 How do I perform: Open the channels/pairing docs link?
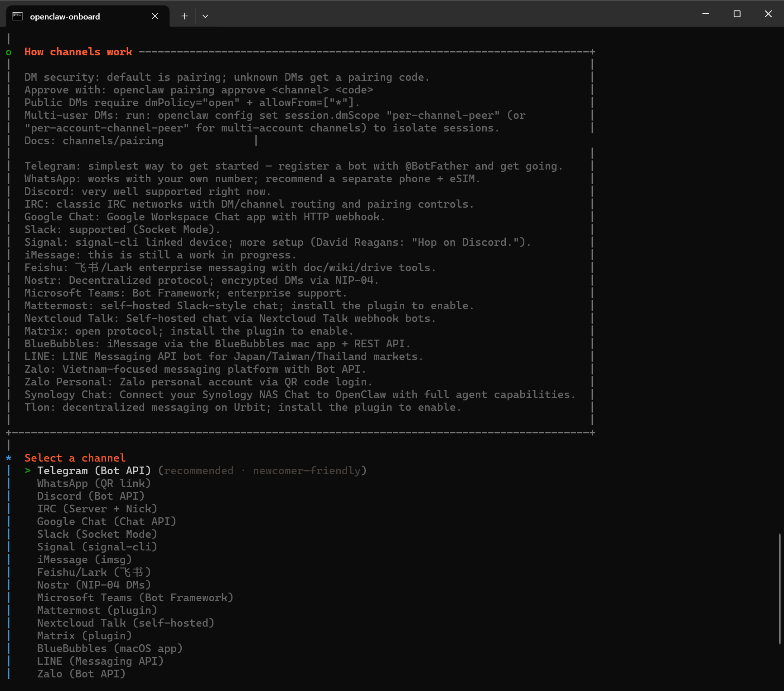[x=113, y=141]
